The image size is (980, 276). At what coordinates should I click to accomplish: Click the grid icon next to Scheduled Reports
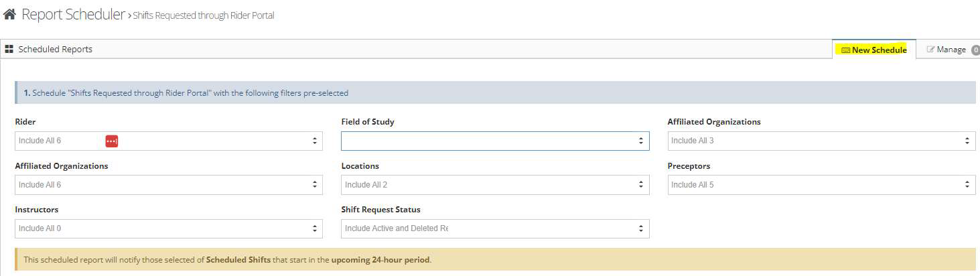[9, 50]
